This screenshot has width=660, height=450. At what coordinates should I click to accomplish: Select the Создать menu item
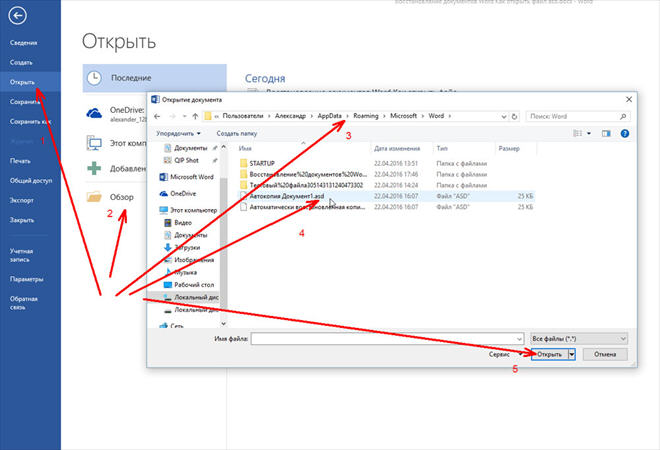(21, 62)
